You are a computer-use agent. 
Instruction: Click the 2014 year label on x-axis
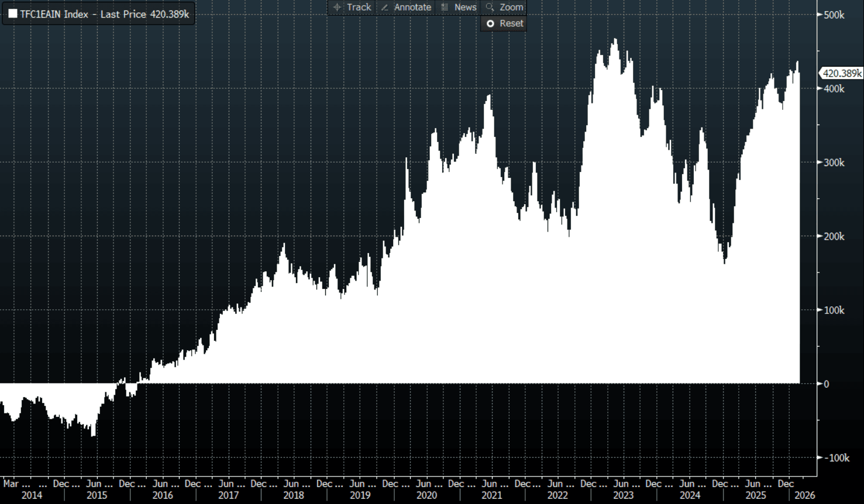point(32,495)
